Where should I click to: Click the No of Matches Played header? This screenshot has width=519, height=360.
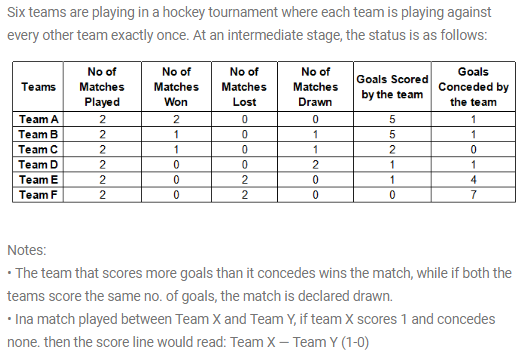coord(102,87)
